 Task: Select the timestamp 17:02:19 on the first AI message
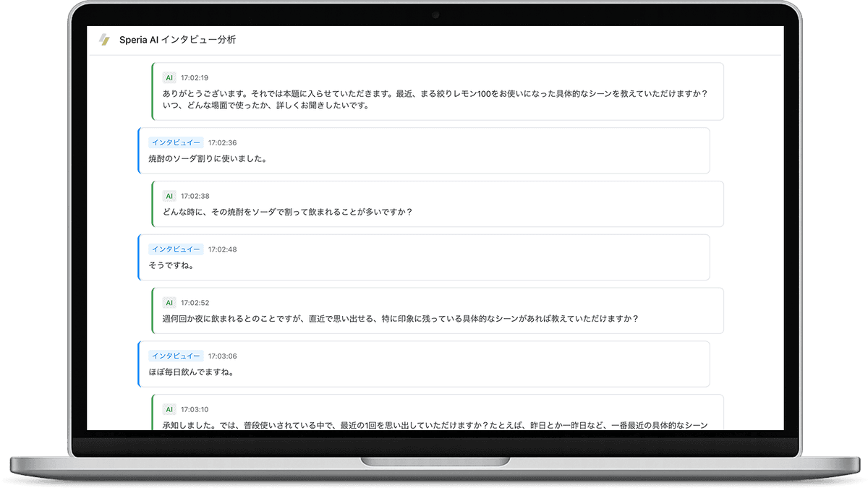[195, 77]
